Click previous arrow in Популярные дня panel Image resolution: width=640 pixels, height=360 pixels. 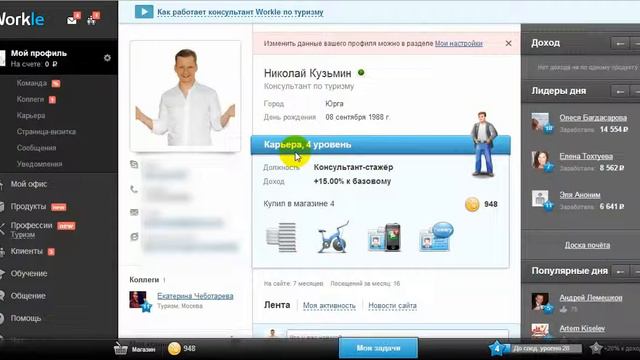[x=620, y=271]
